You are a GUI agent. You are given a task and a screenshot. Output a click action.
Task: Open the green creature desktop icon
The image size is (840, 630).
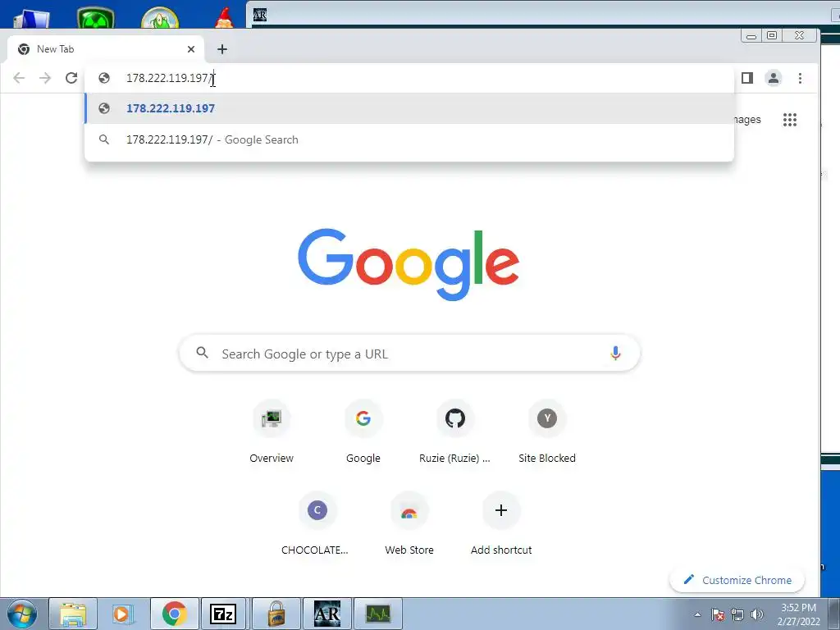pyautogui.click(x=160, y=16)
